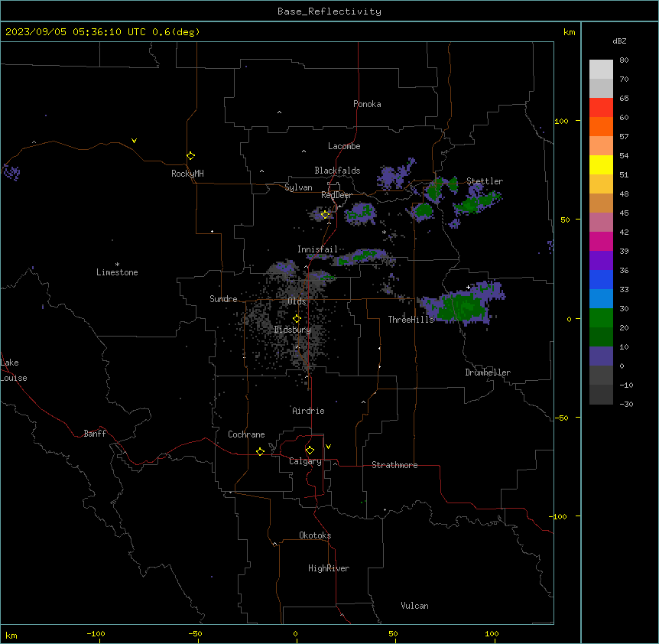The height and width of the screenshot is (644, 659).
Task: Click the km unit label at bottom left
Action: click(x=11, y=636)
